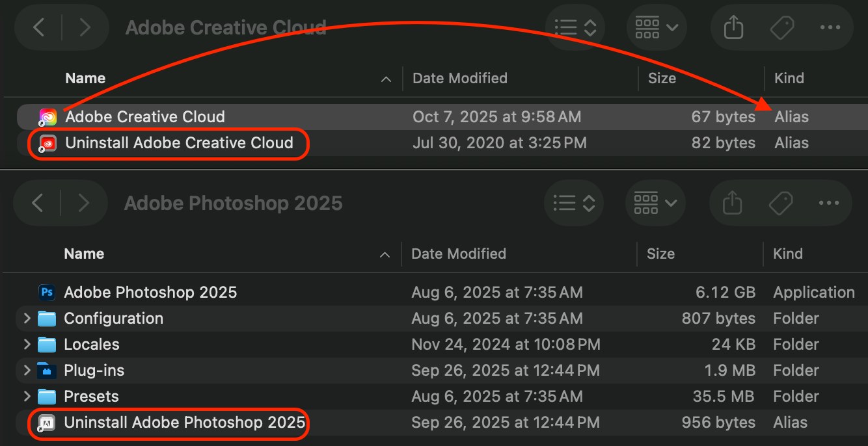Screen dimensions: 868x446
Task: Expand the Plug-ins folder
Action: [27, 371]
